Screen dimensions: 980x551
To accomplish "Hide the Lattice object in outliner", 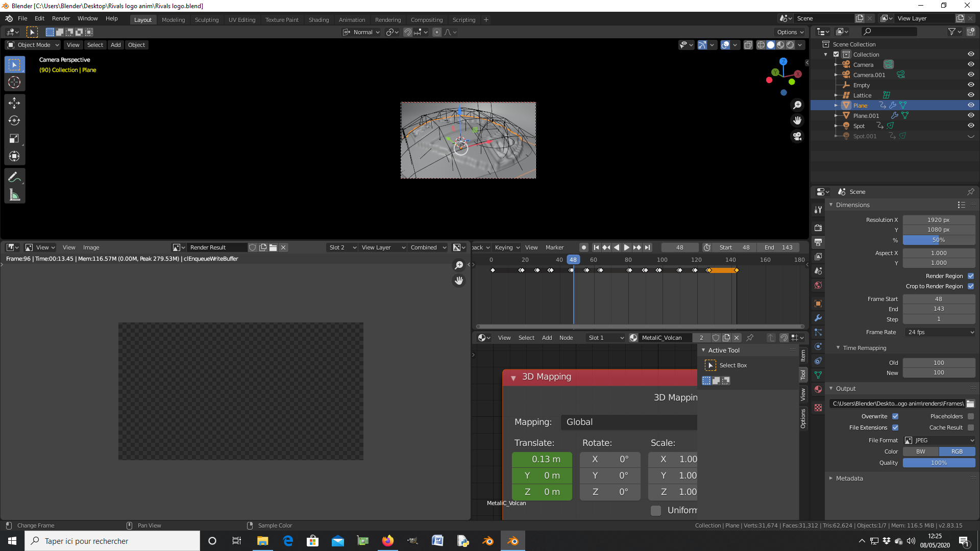I will pos(971,95).
